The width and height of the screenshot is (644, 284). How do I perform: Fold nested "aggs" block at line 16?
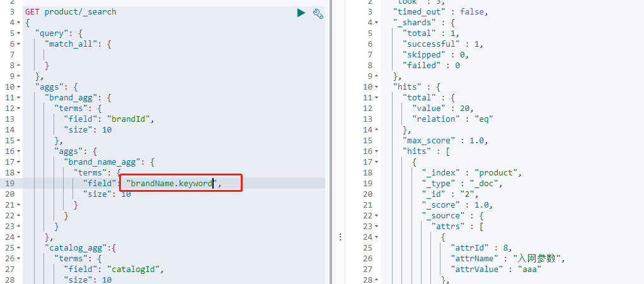tap(18, 151)
